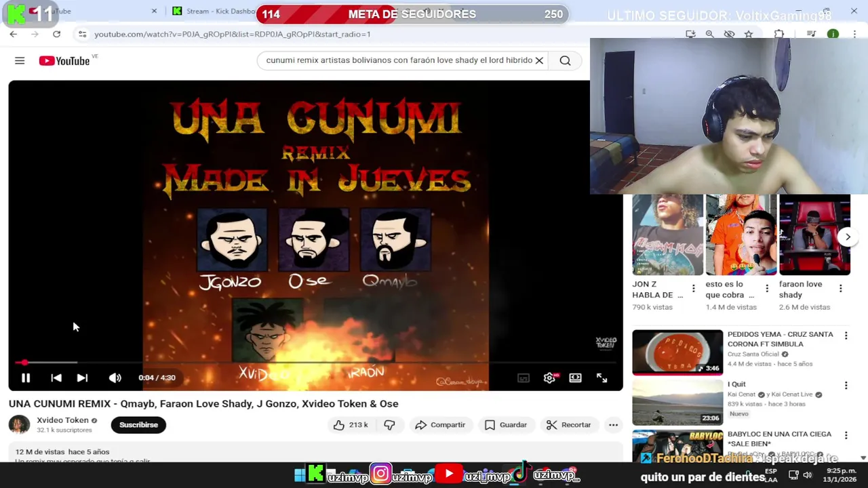Open options for the I Quit video
This screenshot has height=488, width=868.
tap(846, 386)
